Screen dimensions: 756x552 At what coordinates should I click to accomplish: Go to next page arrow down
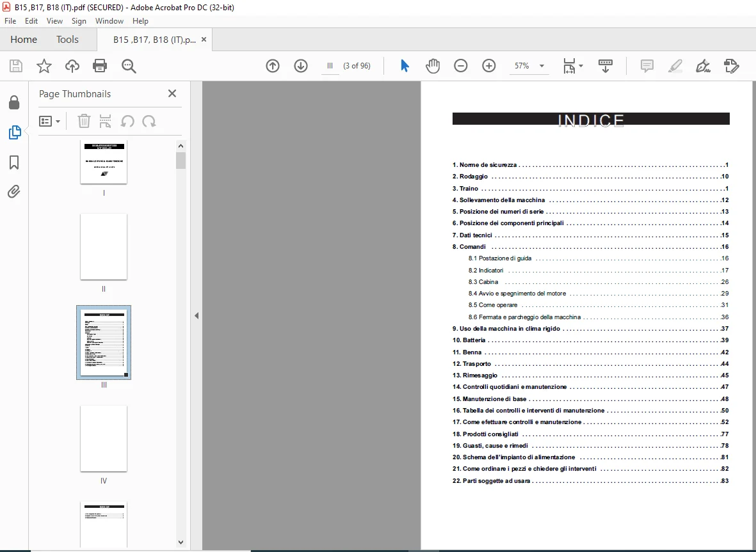pos(301,66)
